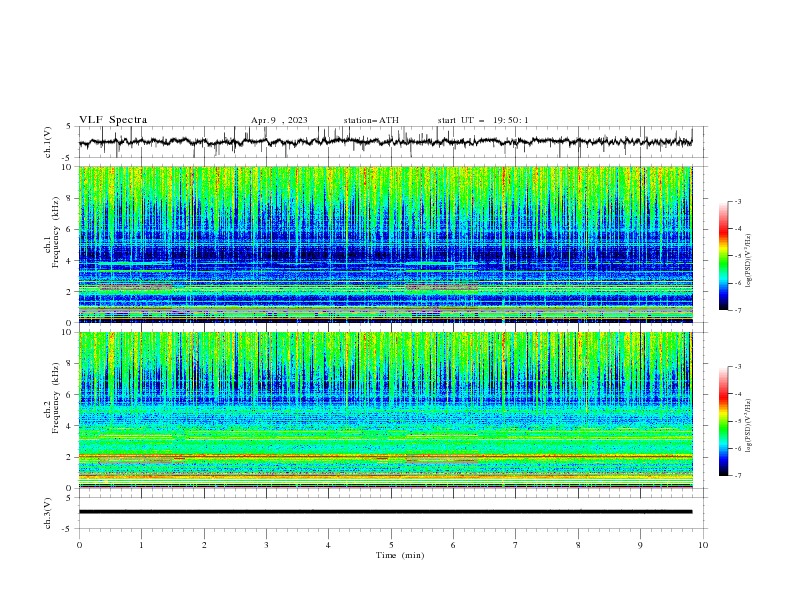Click the "-7" label on ch.1 color bar
This screenshot has height=612, width=792.
(x=738, y=310)
